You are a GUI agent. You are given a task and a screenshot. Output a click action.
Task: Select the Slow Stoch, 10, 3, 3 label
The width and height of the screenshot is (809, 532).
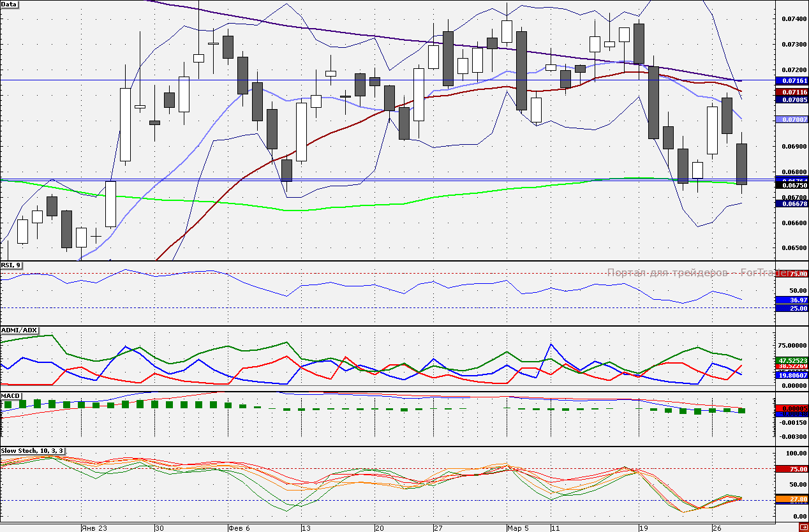(x=33, y=451)
